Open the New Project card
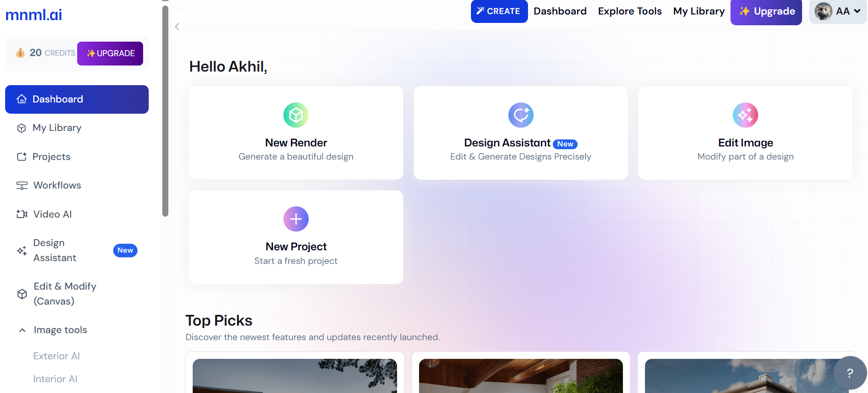The image size is (868, 393). click(x=296, y=237)
